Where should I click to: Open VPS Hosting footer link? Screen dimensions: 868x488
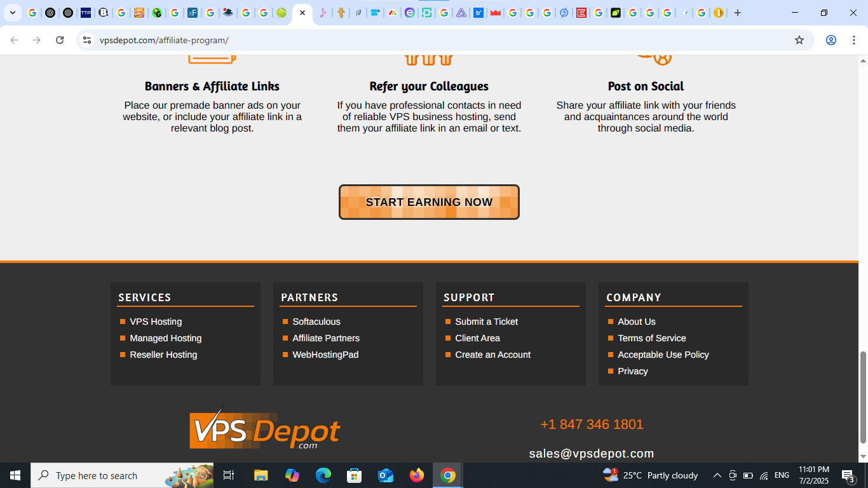(156, 322)
